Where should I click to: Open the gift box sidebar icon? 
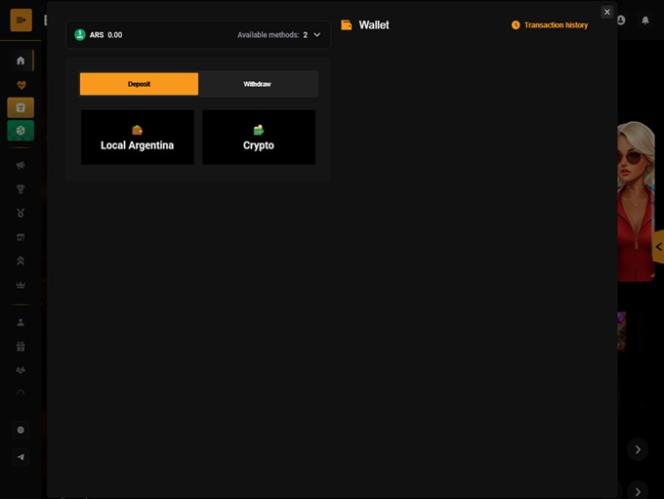click(x=21, y=346)
